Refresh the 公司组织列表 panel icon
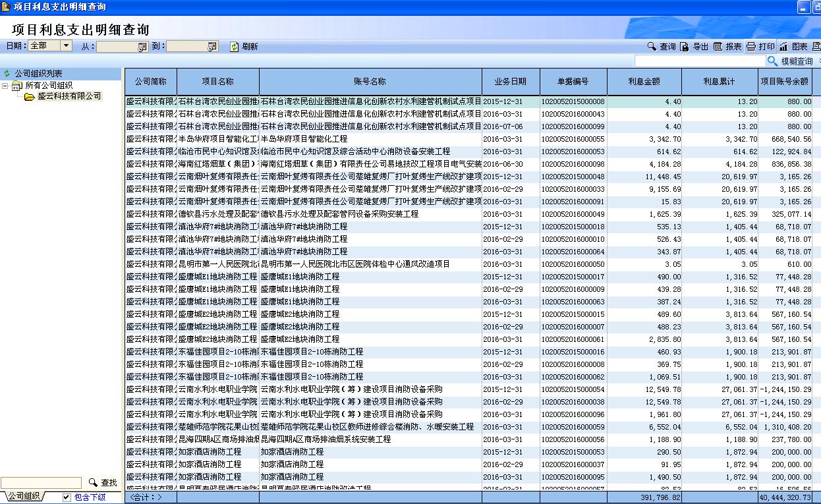 [x=7, y=74]
